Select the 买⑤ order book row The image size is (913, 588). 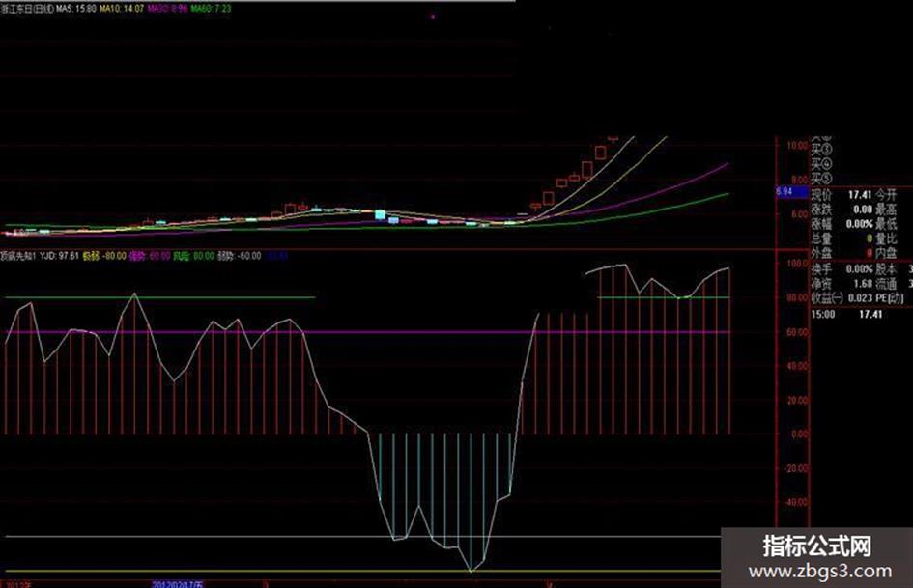pyautogui.click(x=821, y=179)
